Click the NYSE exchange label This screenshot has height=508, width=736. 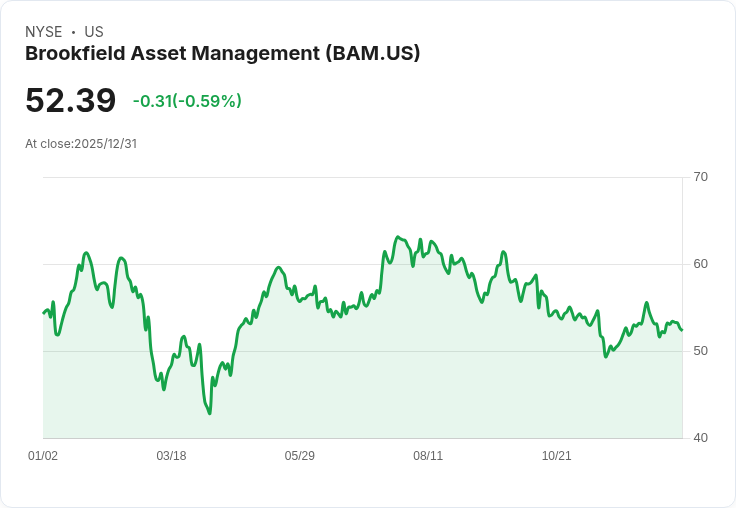(x=44, y=32)
